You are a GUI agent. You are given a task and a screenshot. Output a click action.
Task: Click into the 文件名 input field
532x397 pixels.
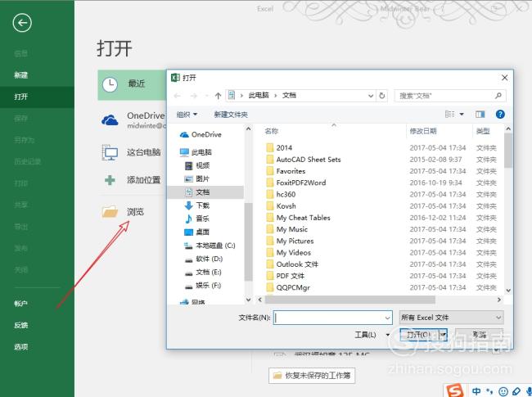click(332, 318)
